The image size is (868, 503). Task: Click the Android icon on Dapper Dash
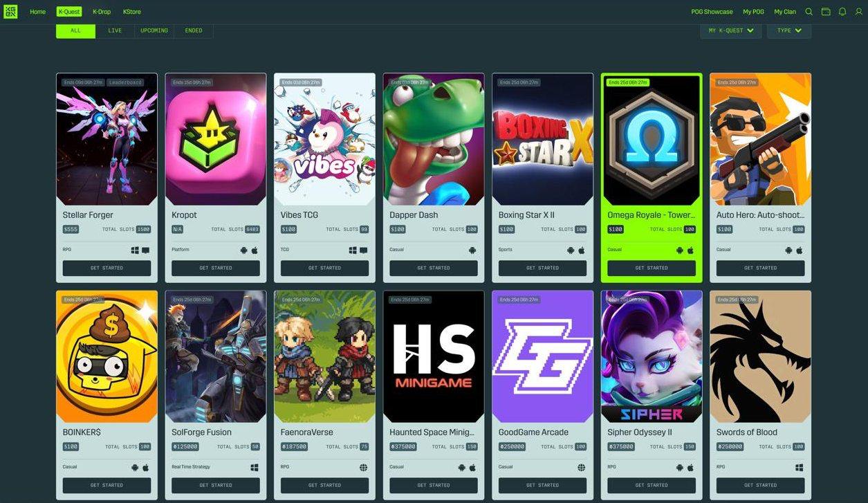tap(472, 250)
